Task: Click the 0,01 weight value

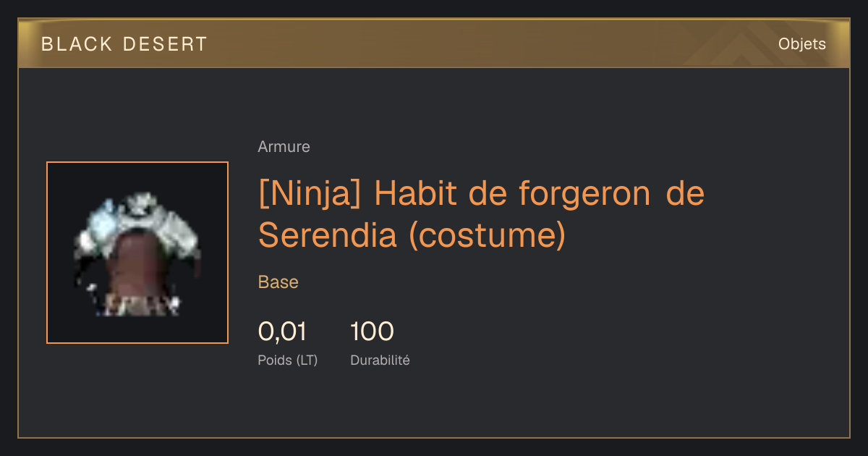Action: click(282, 332)
